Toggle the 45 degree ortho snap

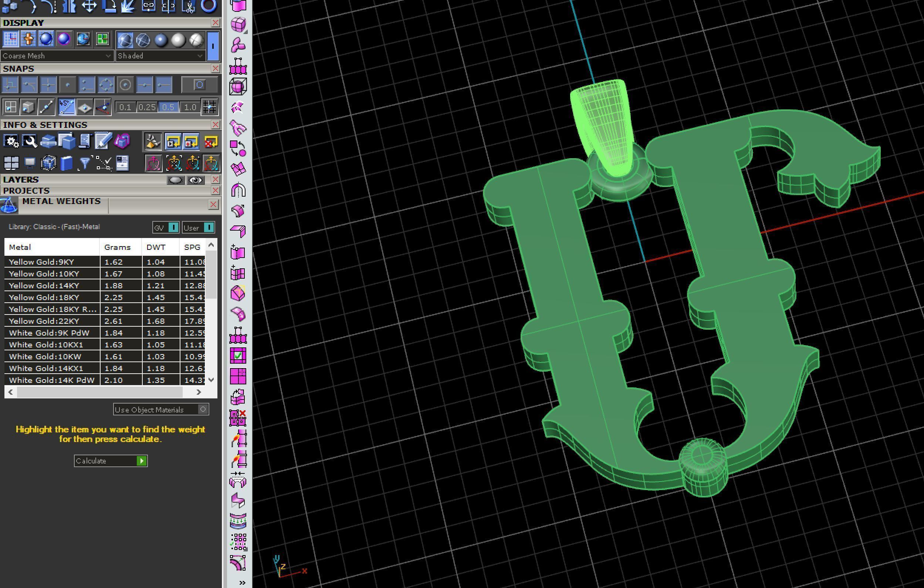pos(67,107)
